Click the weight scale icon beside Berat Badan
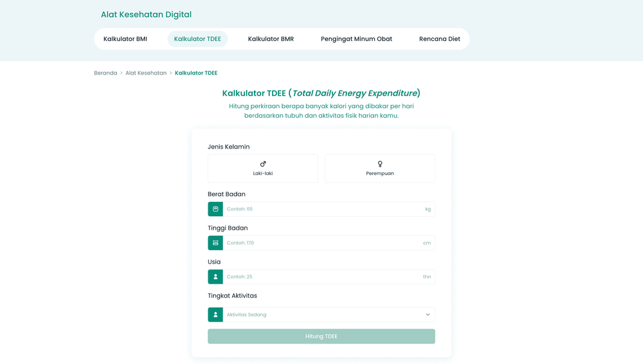Image resolution: width=643 pixels, height=364 pixels. pyautogui.click(x=215, y=209)
